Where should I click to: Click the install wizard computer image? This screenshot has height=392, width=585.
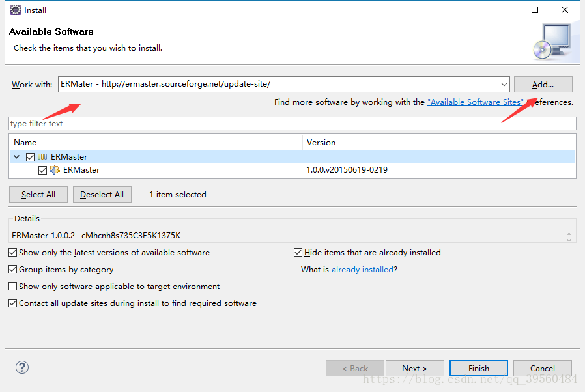pos(552,42)
